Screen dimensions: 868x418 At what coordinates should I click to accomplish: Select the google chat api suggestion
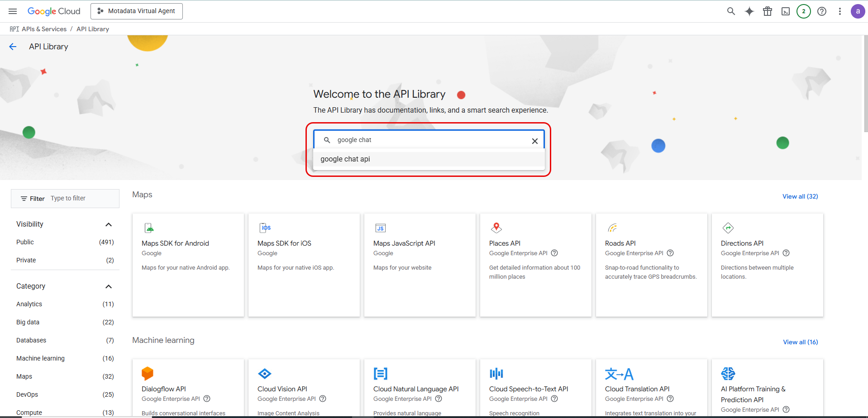[x=345, y=159]
